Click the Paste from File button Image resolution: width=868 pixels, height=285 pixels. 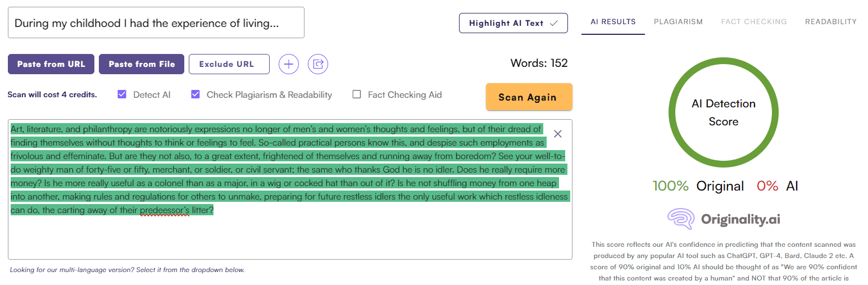[142, 64]
